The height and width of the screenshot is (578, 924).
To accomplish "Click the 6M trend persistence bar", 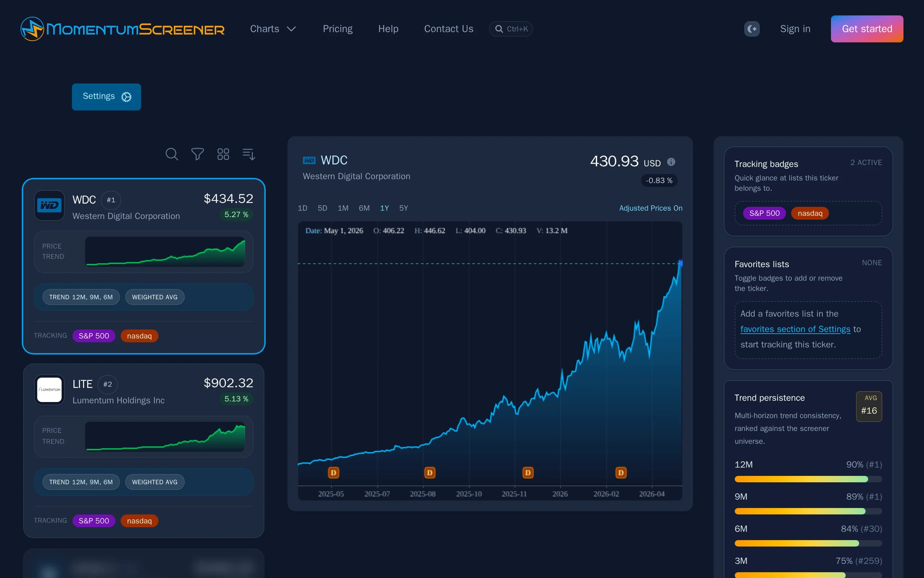I will [x=808, y=543].
